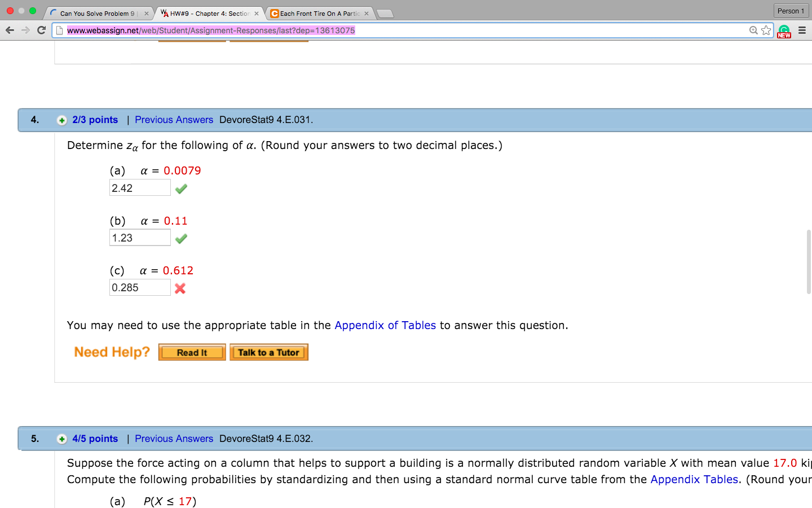812x508 pixels.
Task: Open the Chrome hamburger menu icon
Action: (801, 30)
